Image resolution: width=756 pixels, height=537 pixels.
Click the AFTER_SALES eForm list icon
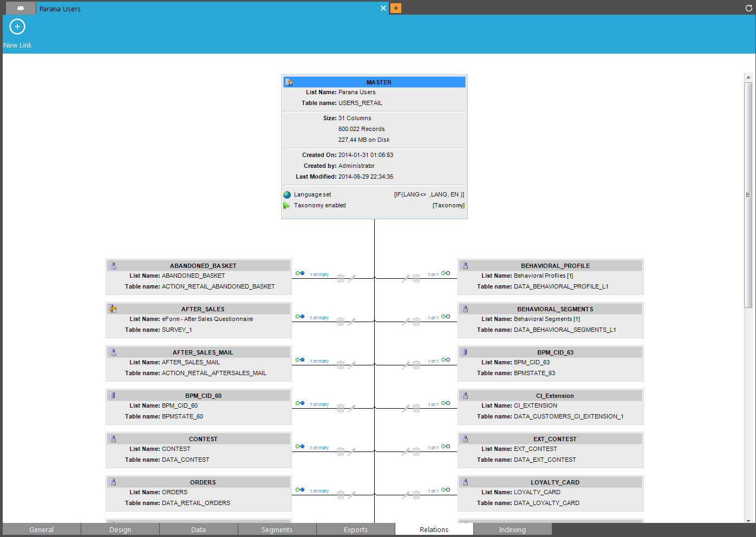point(112,309)
